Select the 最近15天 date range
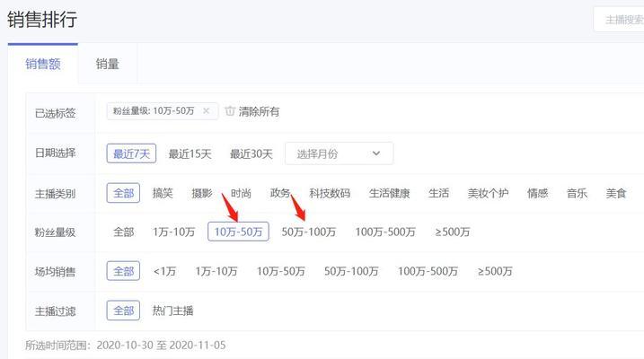Viewport: 644px width, 359px height. (x=190, y=153)
